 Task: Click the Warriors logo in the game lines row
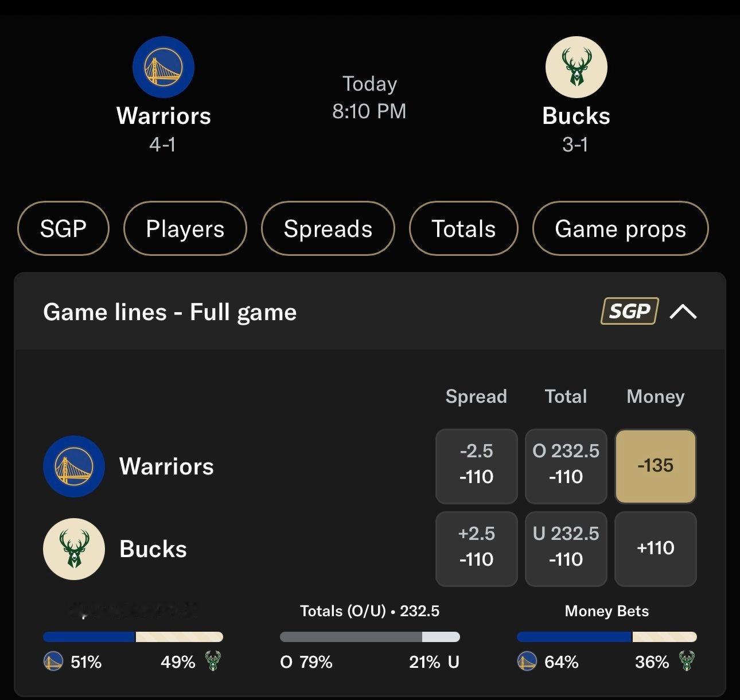pos(74,466)
